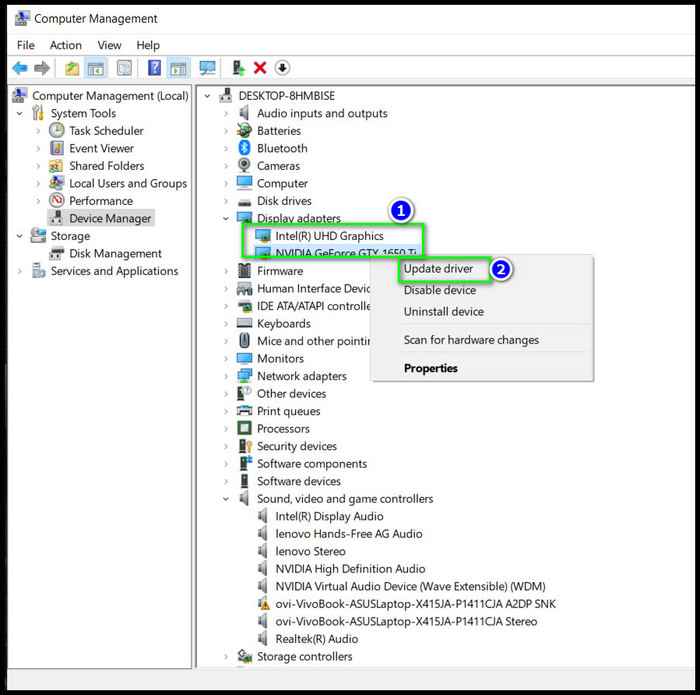This screenshot has height=695, width=700.
Task: Expand the Network adapters category
Action: pyautogui.click(x=226, y=376)
